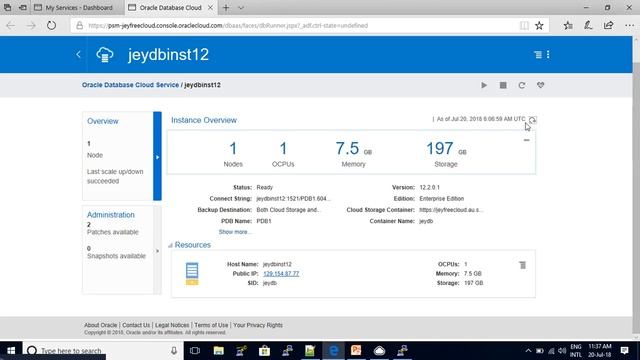This screenshot has width=640, height=360.
Task: Toggle reading view icon in address bar
Action: point(524,25)
